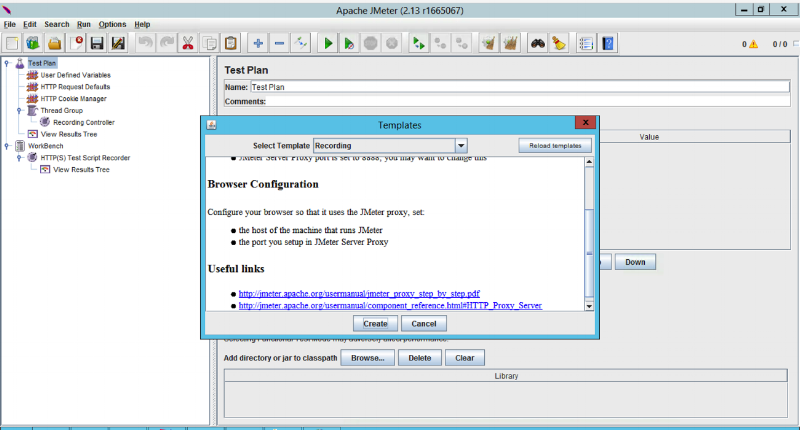Image resolution: width=800 pixels, height=430 pixels.
Task: Click Templates dialog scrollbar down arrow
Action: click(589, 306)
